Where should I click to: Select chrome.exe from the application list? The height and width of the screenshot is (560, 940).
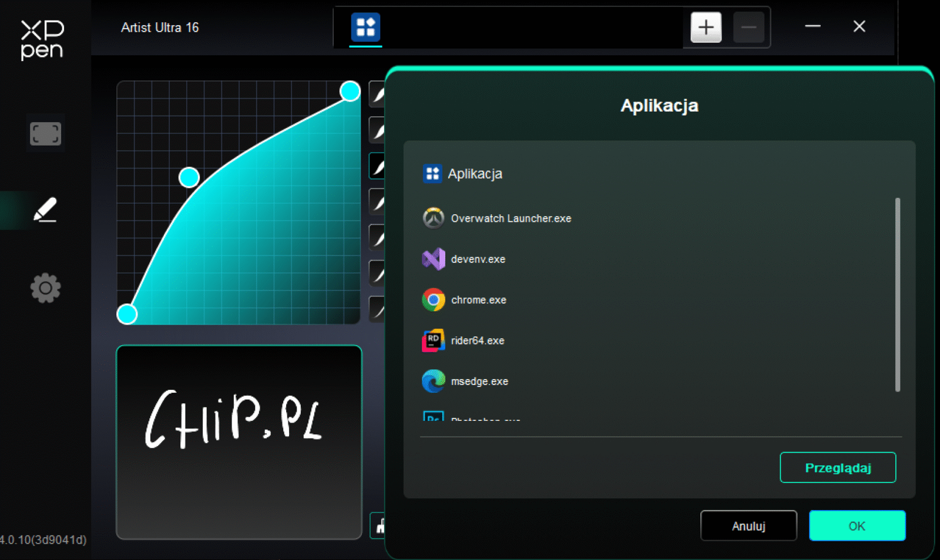coord(478,300)
